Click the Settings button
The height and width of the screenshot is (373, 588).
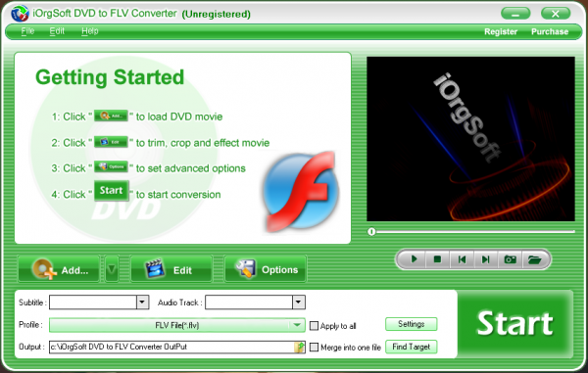click(411, 324)
